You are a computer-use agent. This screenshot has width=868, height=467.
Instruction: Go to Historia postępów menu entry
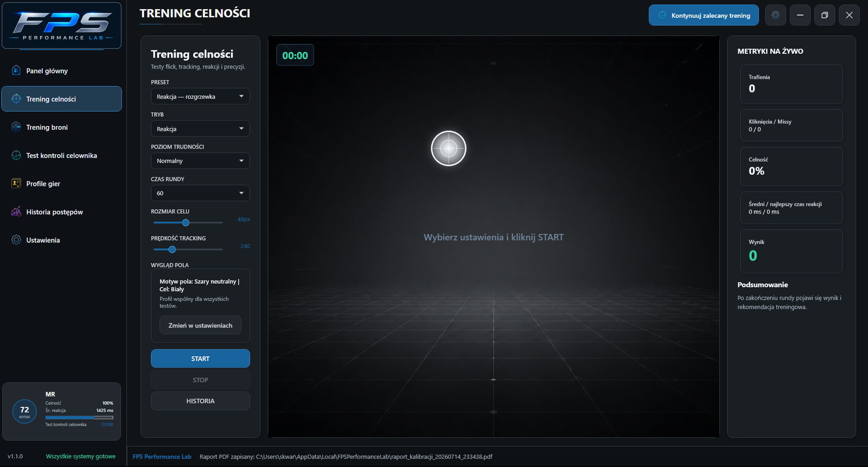point(62,212)
